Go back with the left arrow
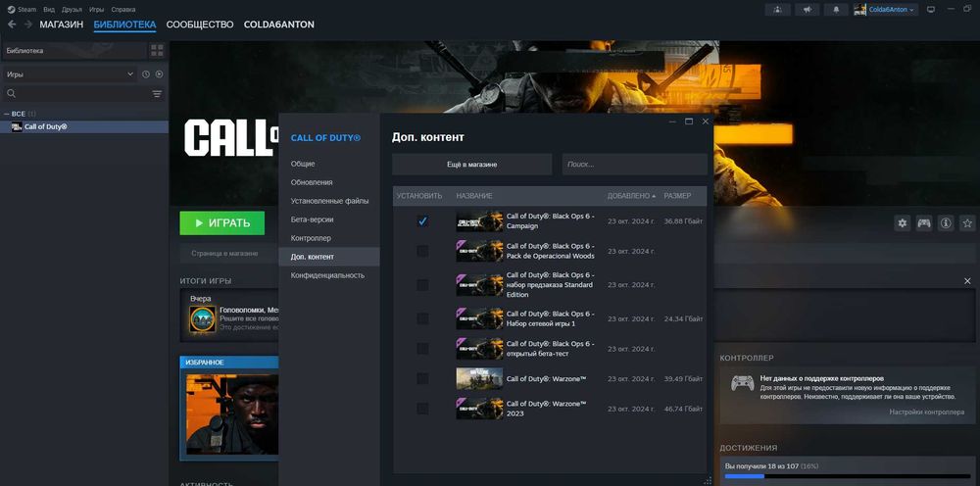Image resolution: width=980 pixels, height=486 pixels. coord(12,24)
